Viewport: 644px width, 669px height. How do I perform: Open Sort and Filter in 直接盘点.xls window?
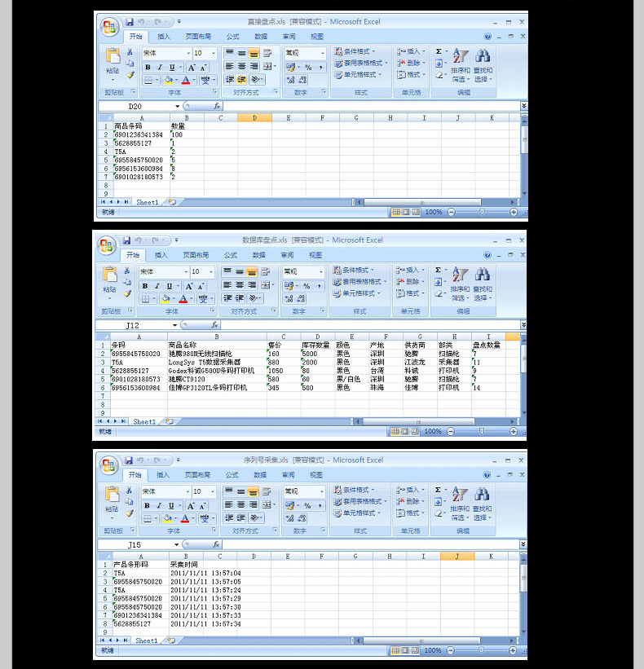click(461, 65)
